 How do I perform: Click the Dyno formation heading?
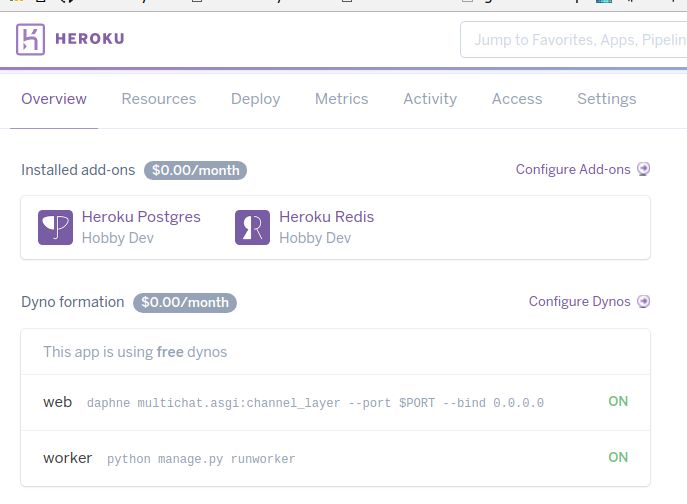pos(73,302)
